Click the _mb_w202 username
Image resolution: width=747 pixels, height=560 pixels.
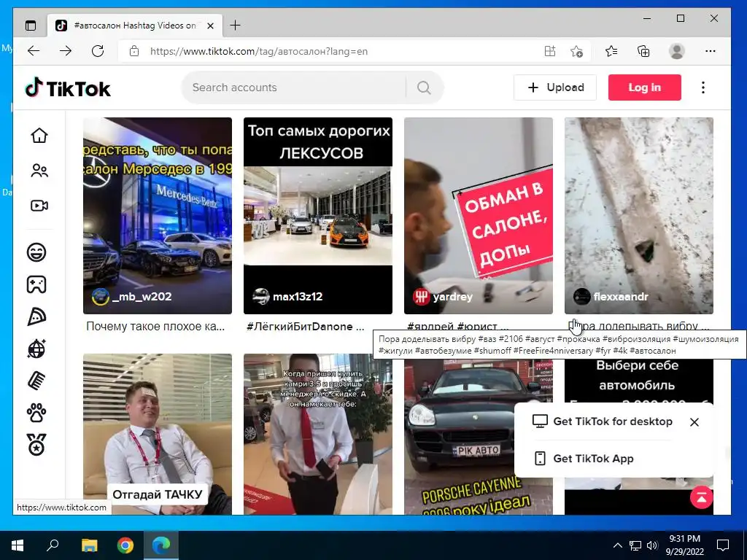[x=142, y=297]
